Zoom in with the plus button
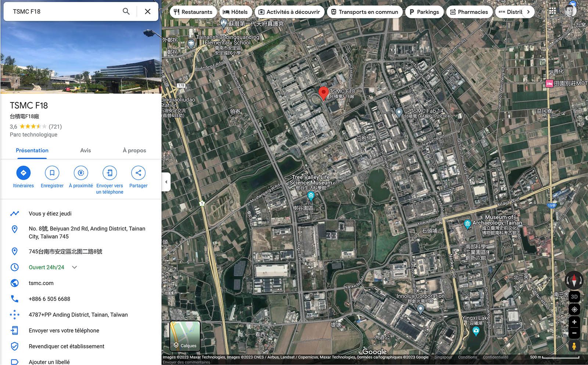The height and width of the screenshot is (365, 588). (574, 322)
